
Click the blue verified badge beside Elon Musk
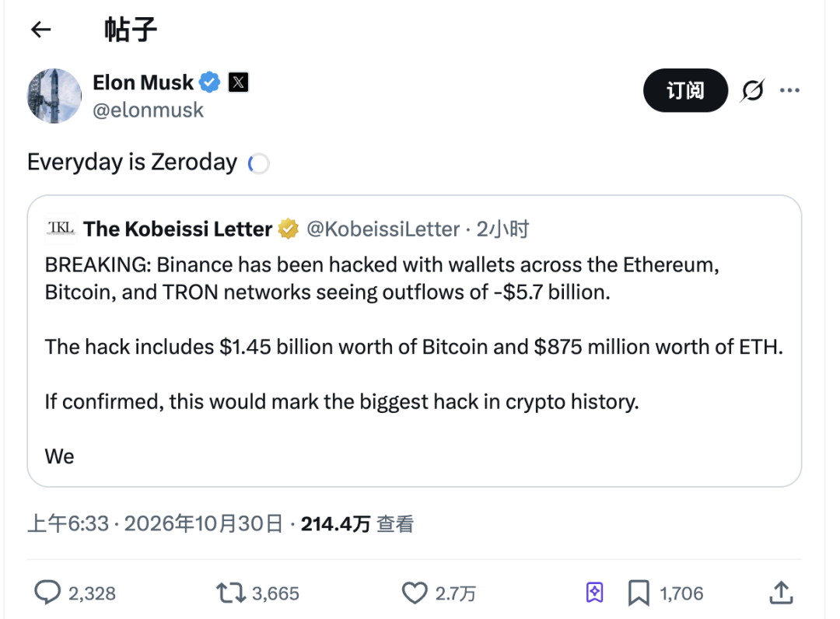pos(209,82)
